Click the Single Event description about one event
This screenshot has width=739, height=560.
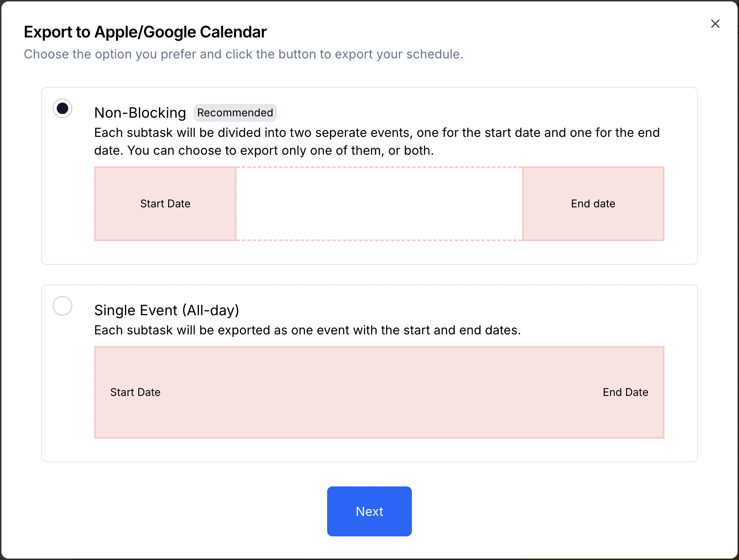(307, 330)
